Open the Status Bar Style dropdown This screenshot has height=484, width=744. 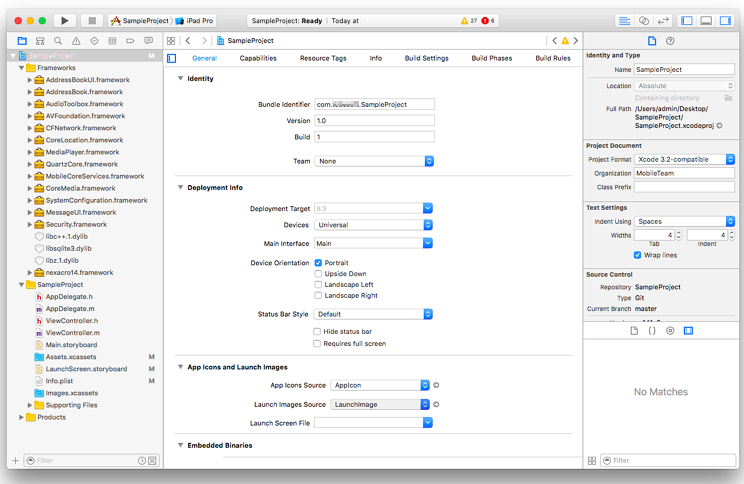[374, 314]
